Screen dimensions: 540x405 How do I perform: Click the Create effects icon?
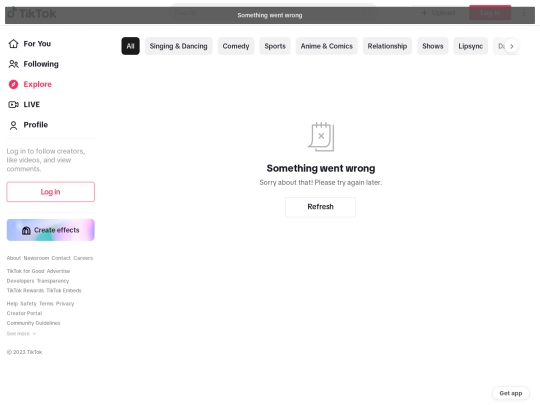point(26,230)
